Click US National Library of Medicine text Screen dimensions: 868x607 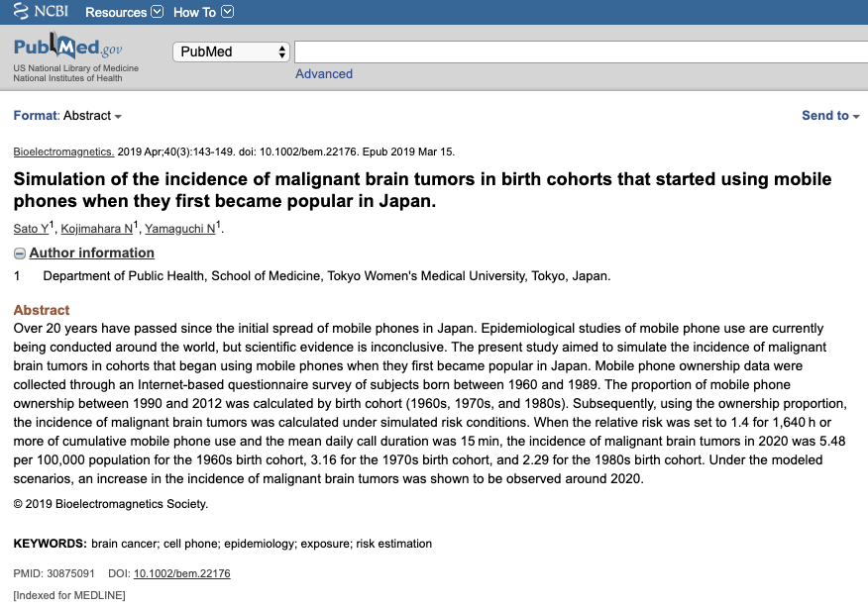[x=76, y=68]
